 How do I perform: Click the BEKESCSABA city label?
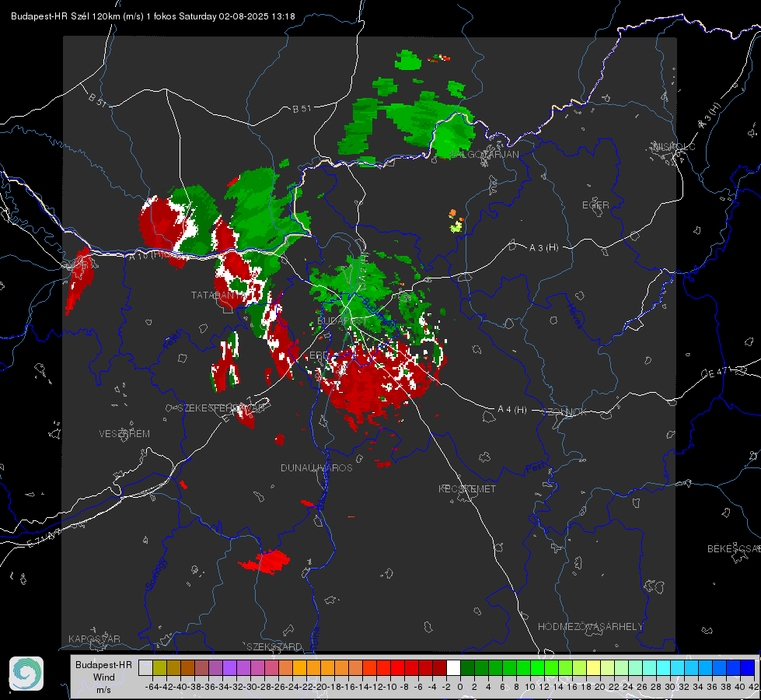[x=734, y=549]
